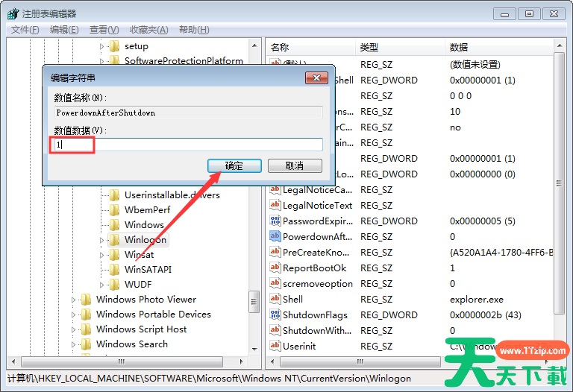
Task: Confirm with the 确定 button
Action: pyautogui.click(x=234, y=165)
